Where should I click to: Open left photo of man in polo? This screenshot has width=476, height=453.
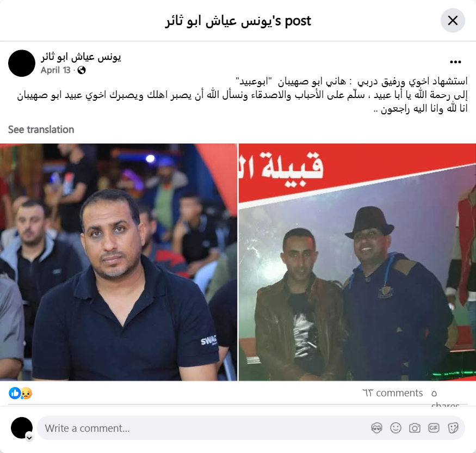(x=119, y=262)
